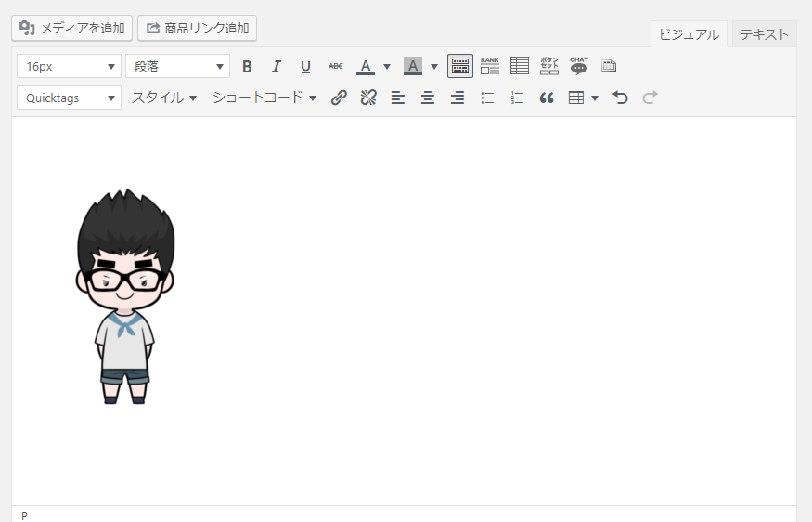This screenshot has width=812, height=522.
Task: Apply strikethrough with the ABC icon
Action: click(x=336, y=66)
